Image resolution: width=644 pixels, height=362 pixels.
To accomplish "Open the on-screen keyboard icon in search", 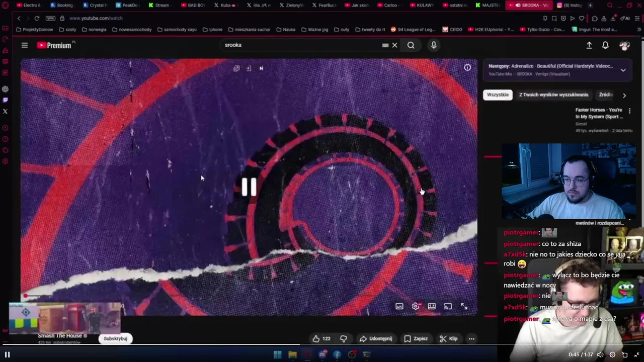I will pos(385,45).
